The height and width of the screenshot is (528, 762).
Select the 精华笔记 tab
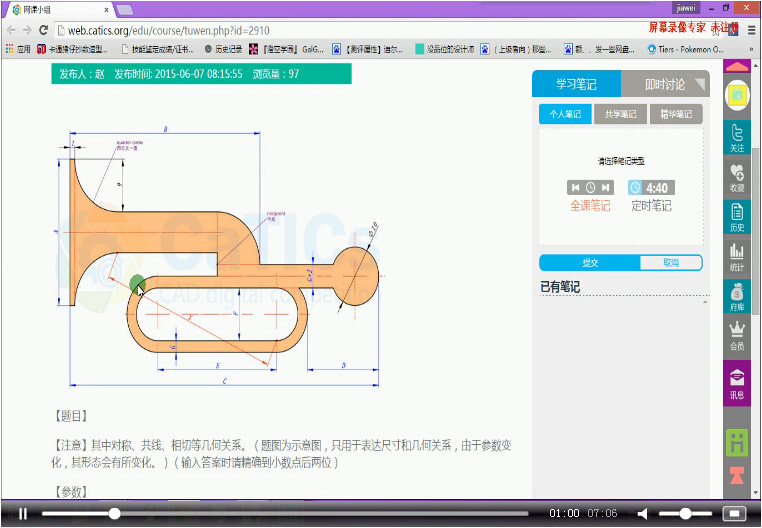(x=676, y=114)
